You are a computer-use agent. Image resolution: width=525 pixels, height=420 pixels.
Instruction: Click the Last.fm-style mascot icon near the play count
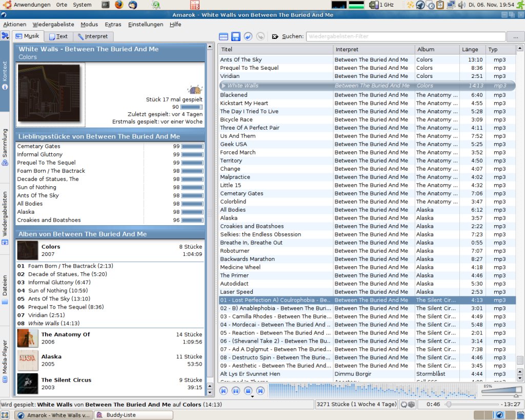(195, 89)
